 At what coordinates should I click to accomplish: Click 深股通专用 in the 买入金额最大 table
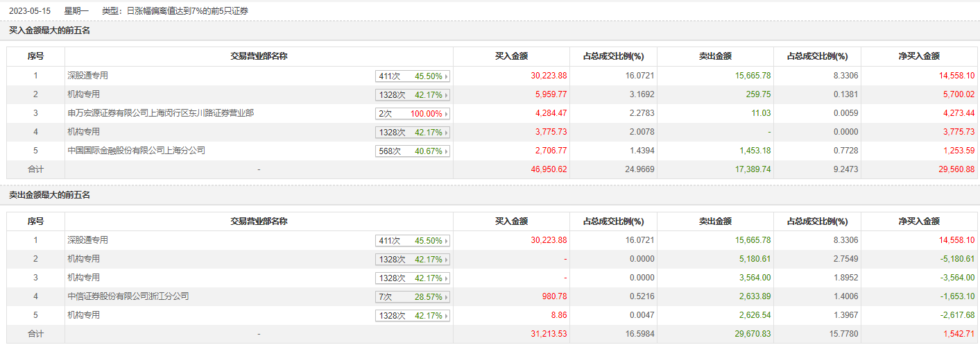click(x=87, y=76)
